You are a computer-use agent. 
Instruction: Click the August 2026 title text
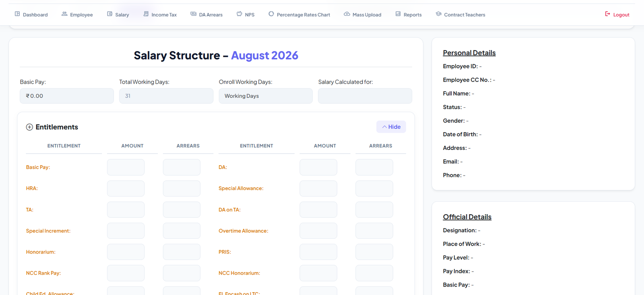(264, 55)
